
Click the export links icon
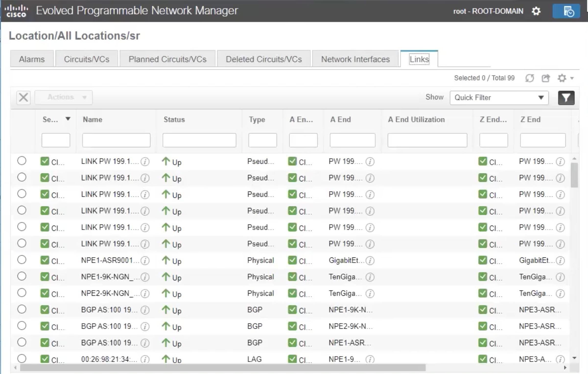[546, 78]
